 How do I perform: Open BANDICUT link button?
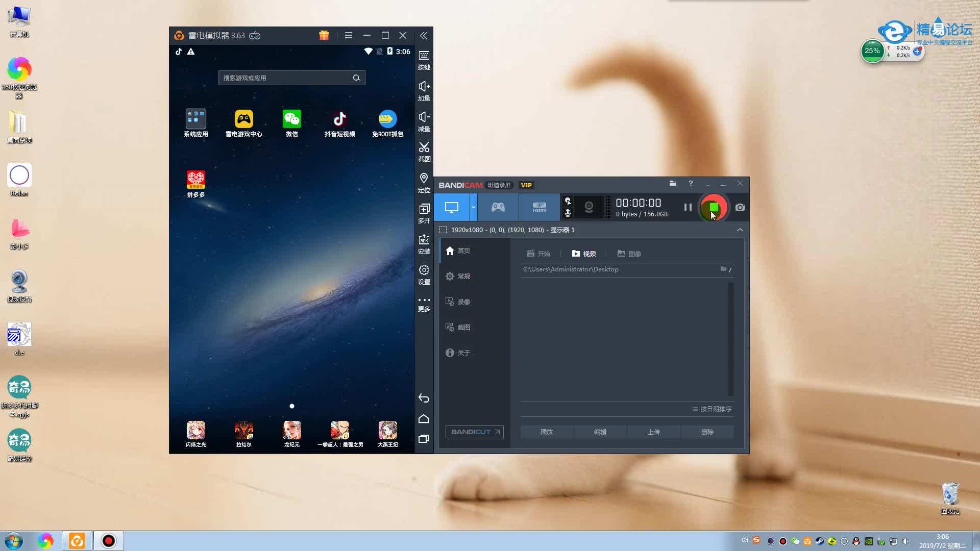475,432
